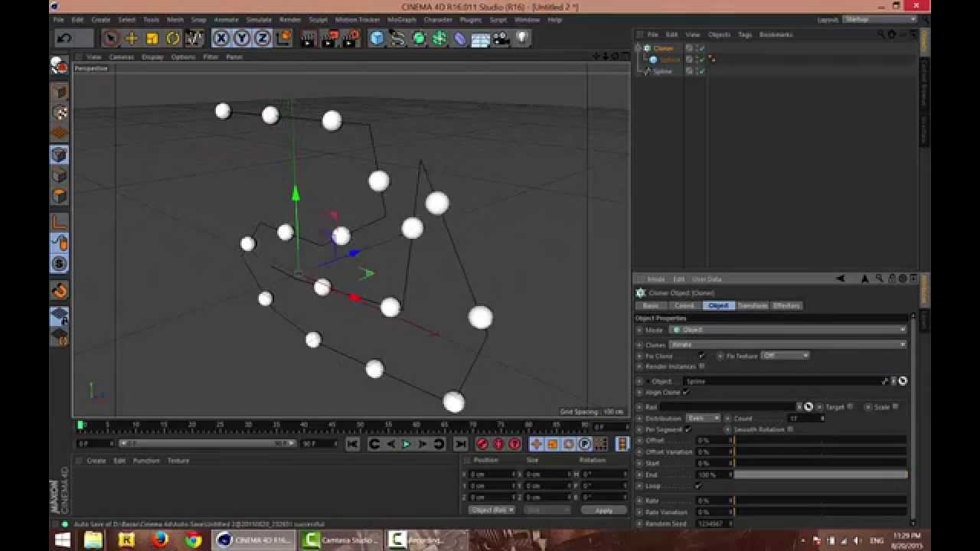Viewport: 980px width, 551px height.
Task: Open the floor/environment objects icon
Action: point(481,37)
